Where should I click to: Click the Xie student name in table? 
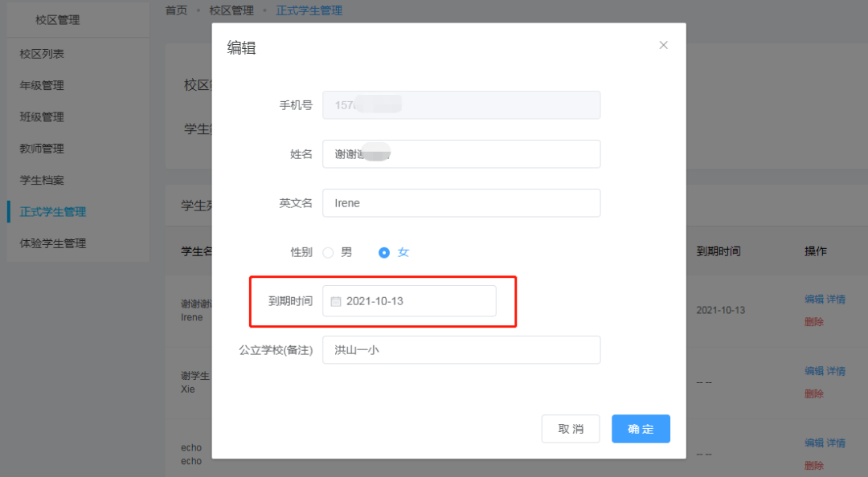[188, 389]
